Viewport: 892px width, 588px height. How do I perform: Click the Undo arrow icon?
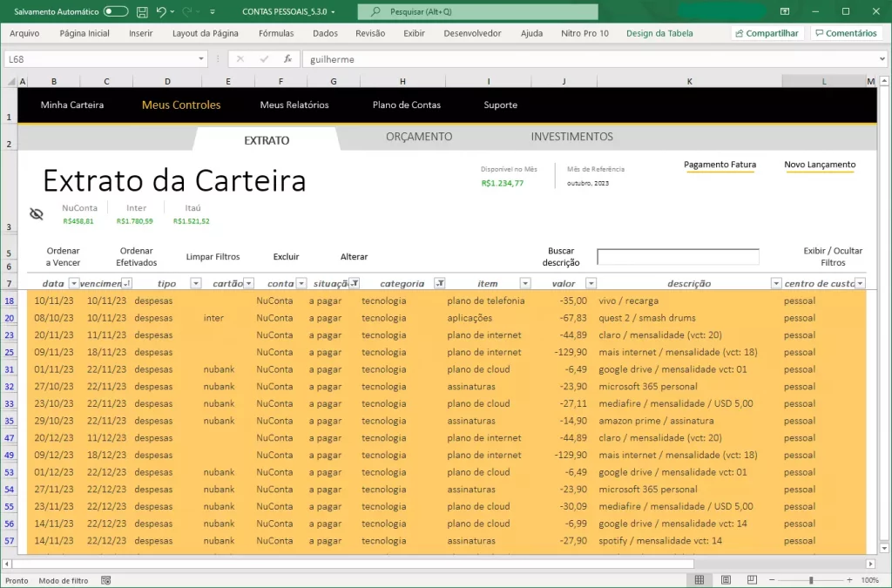pos(161,12)
